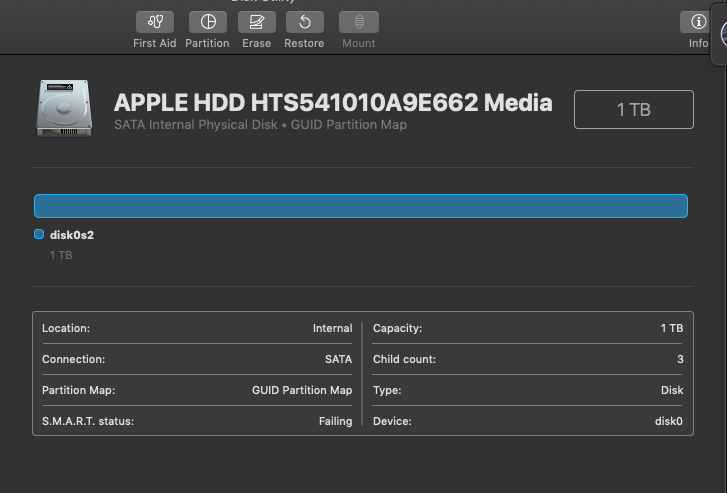Screen dimensions: 727x493
Task: Click the S.M.A.R.T. status label
Action: (88, 421)
